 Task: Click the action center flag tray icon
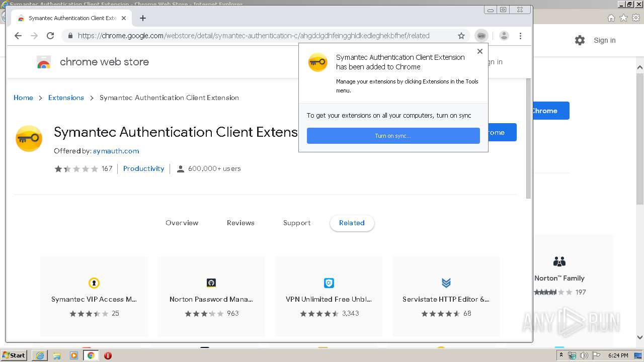(596, 355)
